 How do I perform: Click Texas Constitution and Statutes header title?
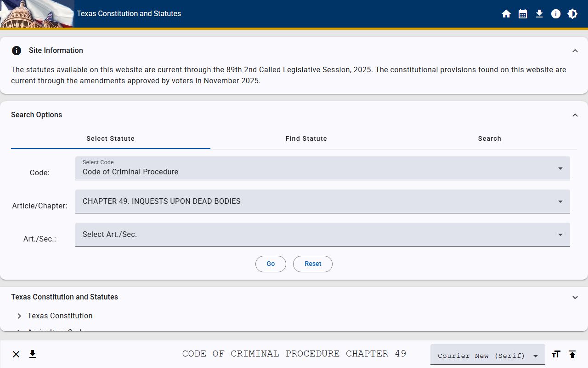(x=129, y=14)
